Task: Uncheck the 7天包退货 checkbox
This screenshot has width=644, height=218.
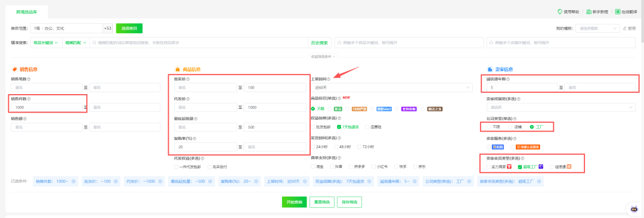Action: 339,127
